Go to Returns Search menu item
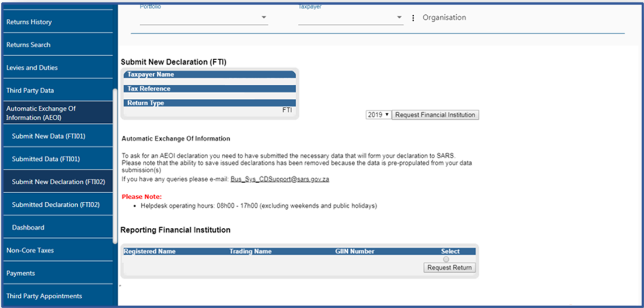Viewport: 644px width, 308px height. (x=28, y=45)
